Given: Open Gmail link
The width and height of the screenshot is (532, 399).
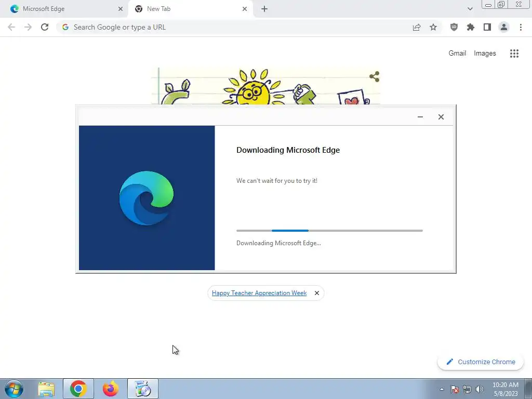Looking at the screenshot, I should (457, 54).
